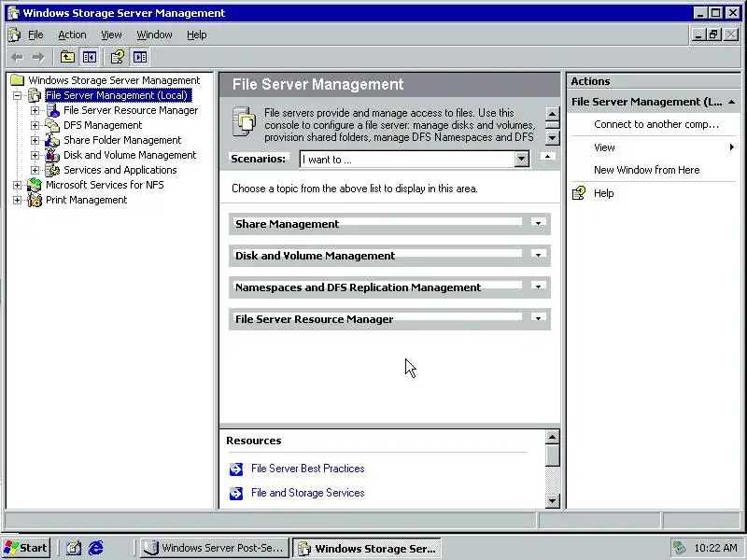Image resolution: width=747 pixels, height=560 pixels.
Task: Click the MMC console icon in the menu bar
Action: pos(14,35)
